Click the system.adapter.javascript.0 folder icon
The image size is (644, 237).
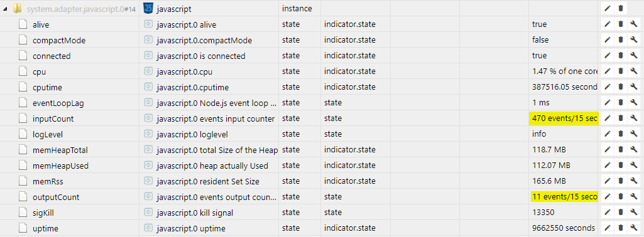coord(17,8)
